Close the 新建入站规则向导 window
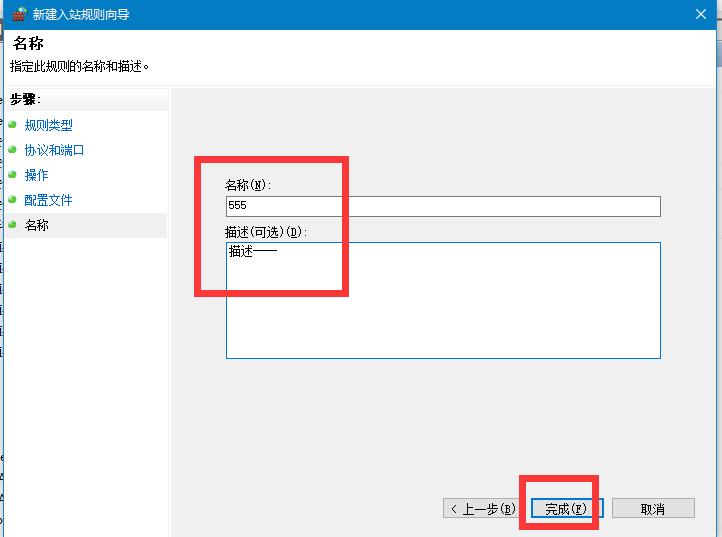 [700, 14]
